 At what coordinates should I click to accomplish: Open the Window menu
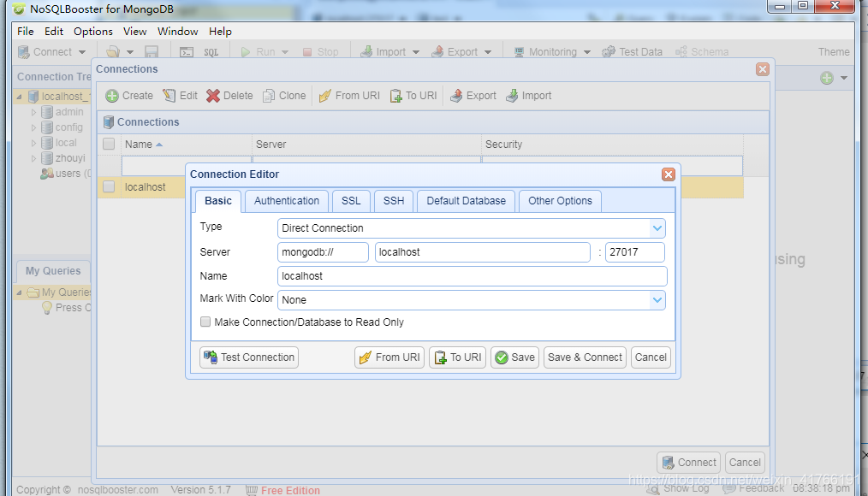pos(178,32)
